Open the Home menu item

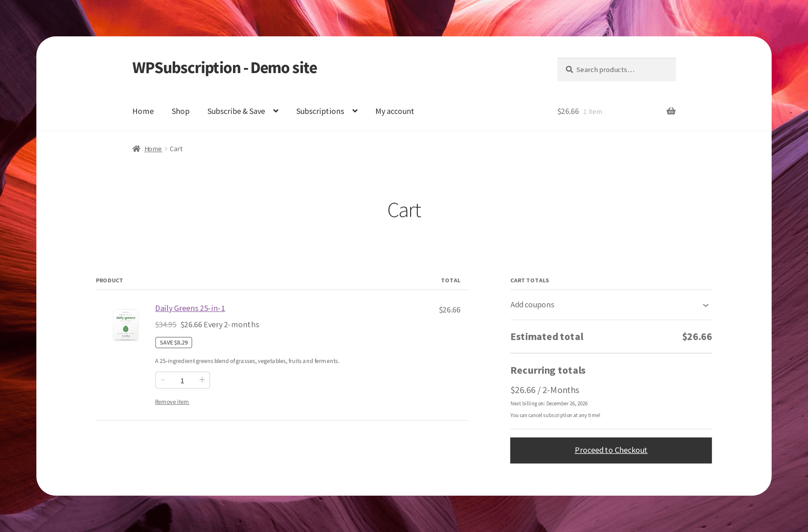click(x=143, y=111)
